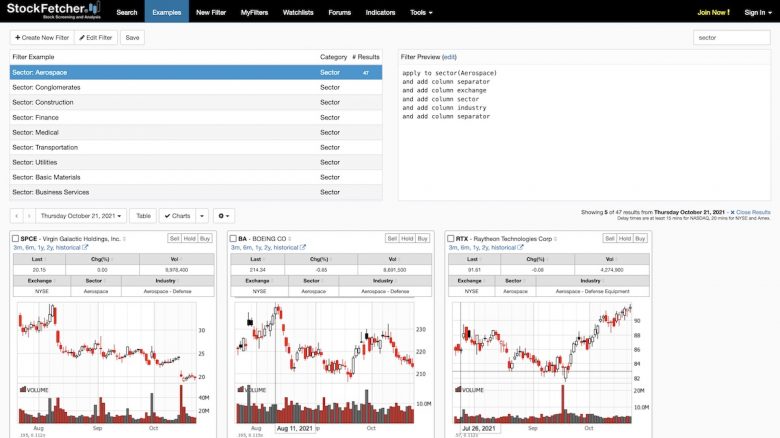This screenshot has width=780, height=438.
Task: Open the Sign In dropdown
Action: tap(758, 12)
